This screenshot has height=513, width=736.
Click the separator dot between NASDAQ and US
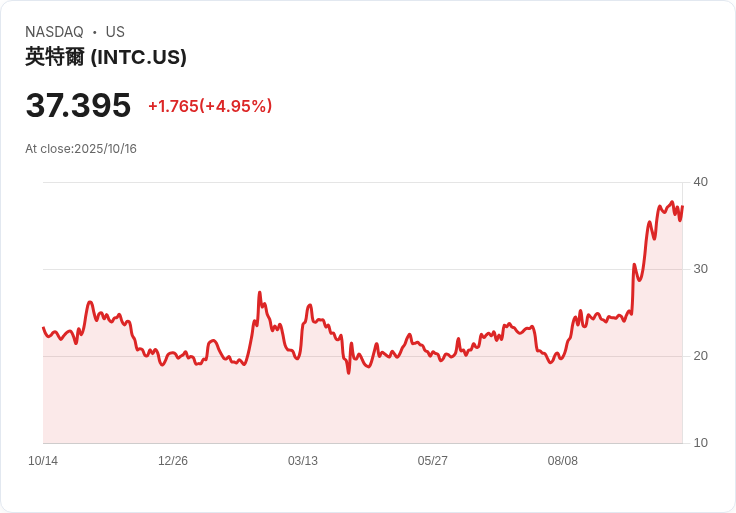95,32
